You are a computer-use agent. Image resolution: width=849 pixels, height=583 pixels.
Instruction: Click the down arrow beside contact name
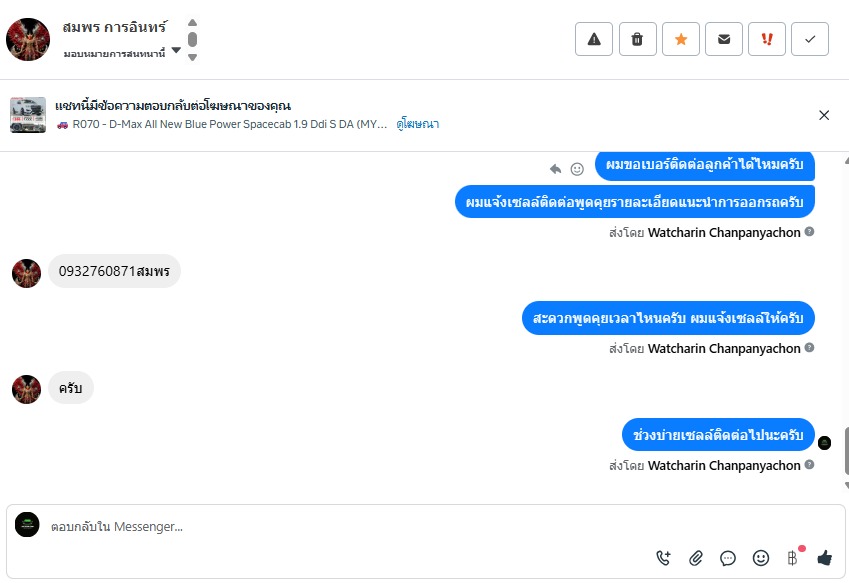click(192, 57)
